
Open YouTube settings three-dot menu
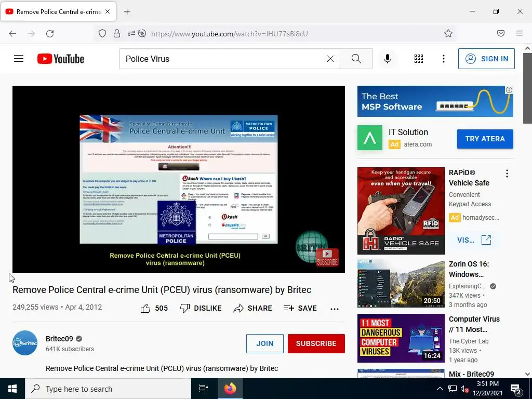pos(444,59)
